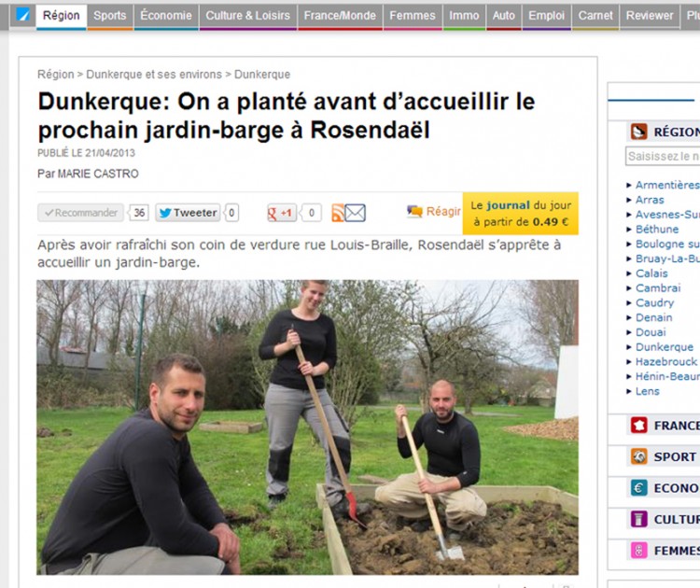Click the Economie euro icon in sidebar

pos(638,487)
